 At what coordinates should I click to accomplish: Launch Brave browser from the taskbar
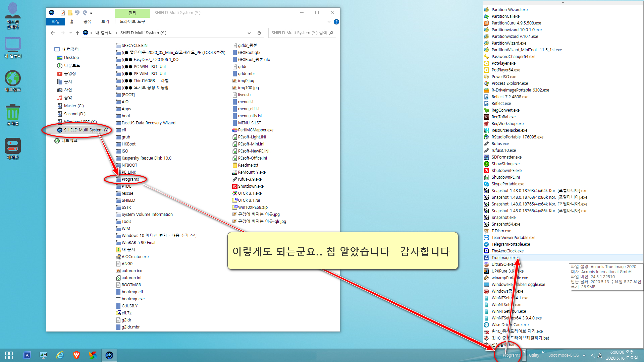coord(76,355)
